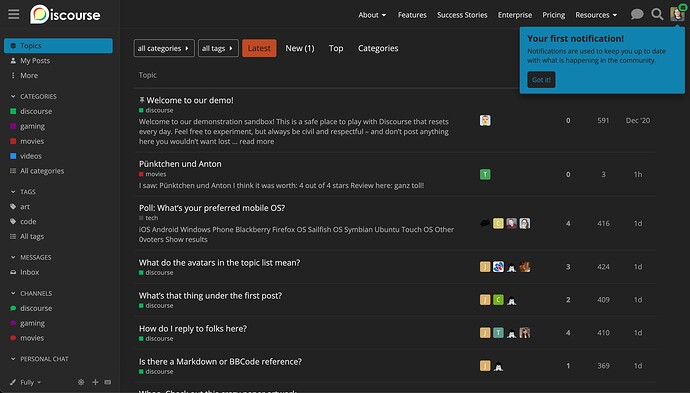The image size is (690, 393).
Task: Open the 'all tags' filter dropdown
Action: pyautogui.click(x=218, y=48)
